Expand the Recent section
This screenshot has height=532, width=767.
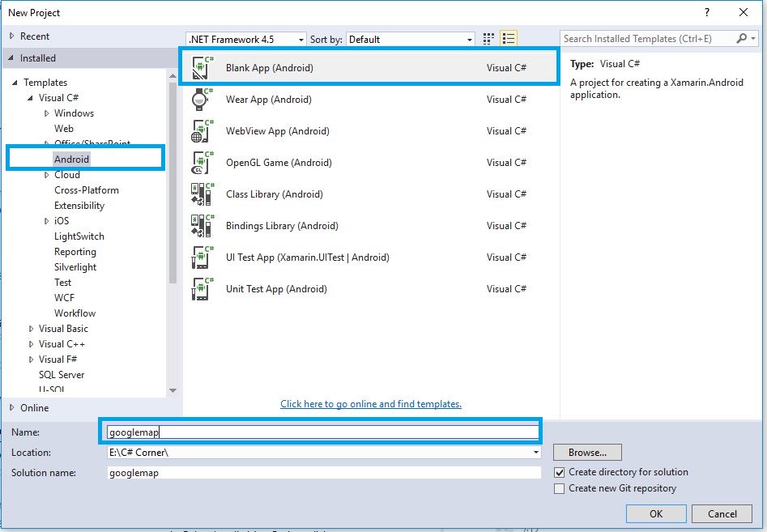point(11,36)
